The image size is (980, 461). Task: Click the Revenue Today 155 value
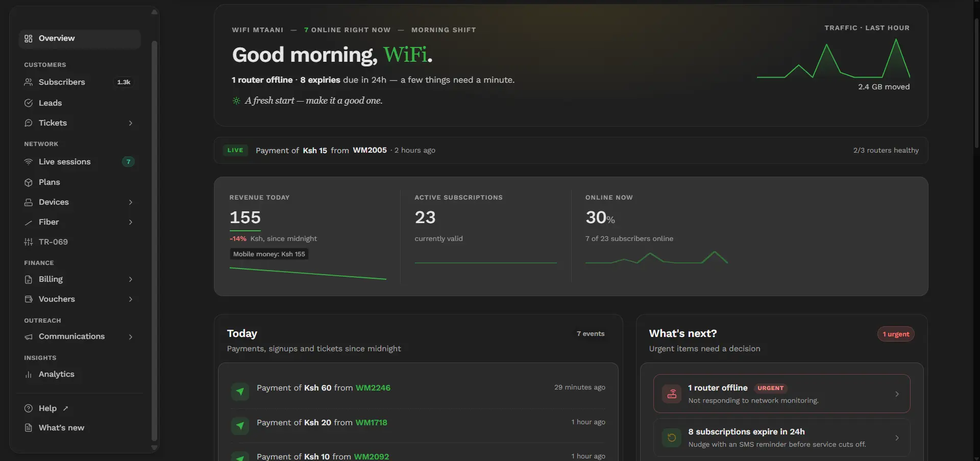[245, 217]
